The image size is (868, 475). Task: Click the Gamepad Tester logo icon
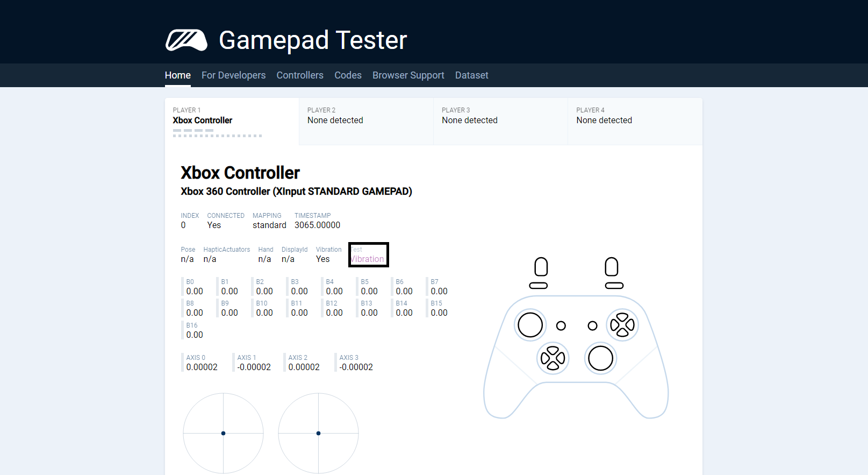pyautogui.click(x=186, y=40)
